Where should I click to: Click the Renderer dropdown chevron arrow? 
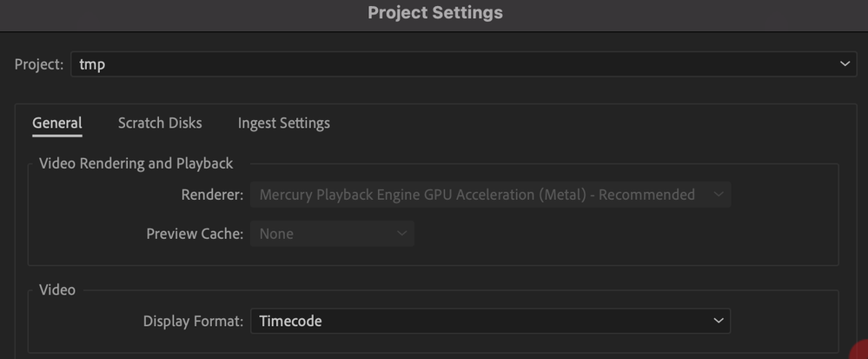(718, 195)
